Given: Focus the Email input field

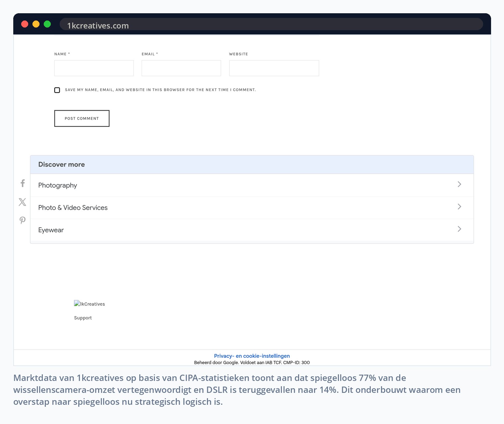Looking at the screenshot, I should 181,68.
